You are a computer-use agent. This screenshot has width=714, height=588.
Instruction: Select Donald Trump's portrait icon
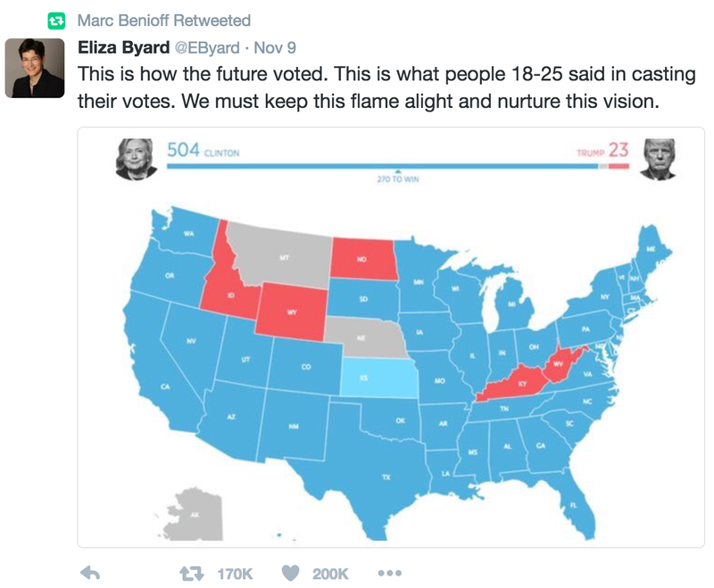tap(658, 160)
